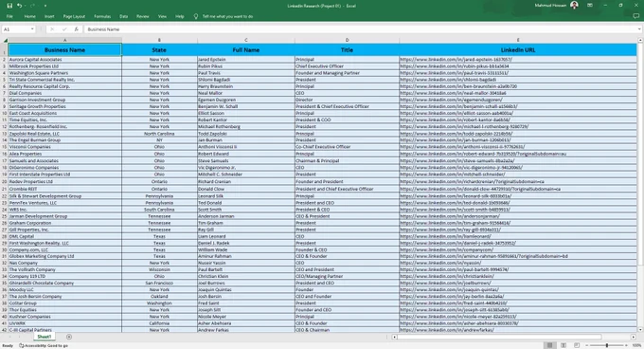Open the Sheet1 worksheet tab
The width and height of the screenshot is (644, 349).
(45, 337)
